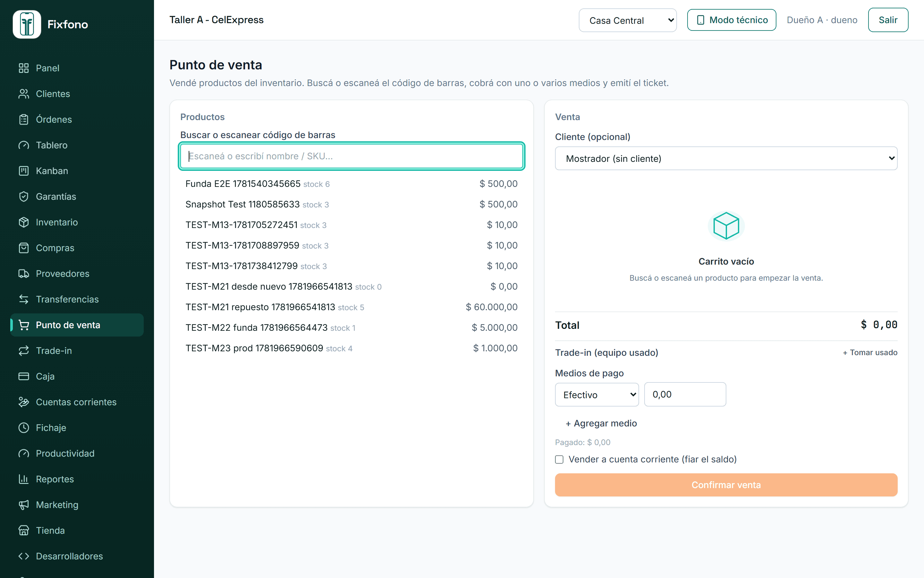This screenshot has height=578, width=924.
Task: Click the Kanban board icon
Action: pos(24,171)
